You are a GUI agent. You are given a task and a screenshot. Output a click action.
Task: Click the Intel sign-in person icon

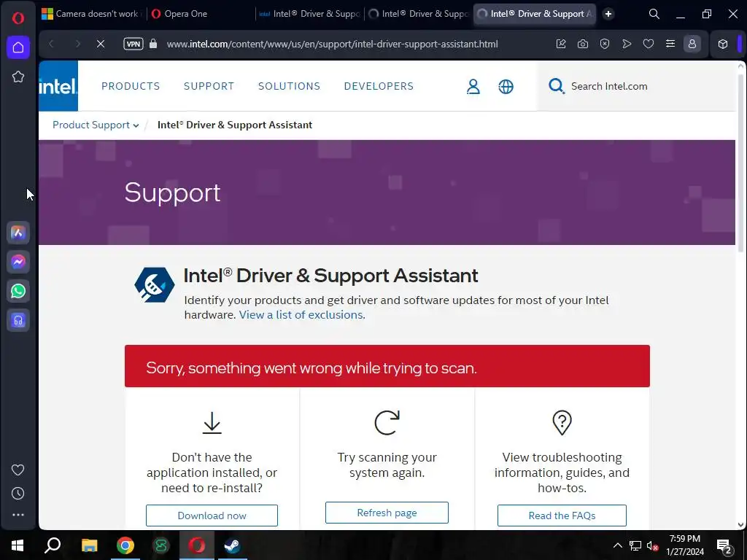(473, 87)
